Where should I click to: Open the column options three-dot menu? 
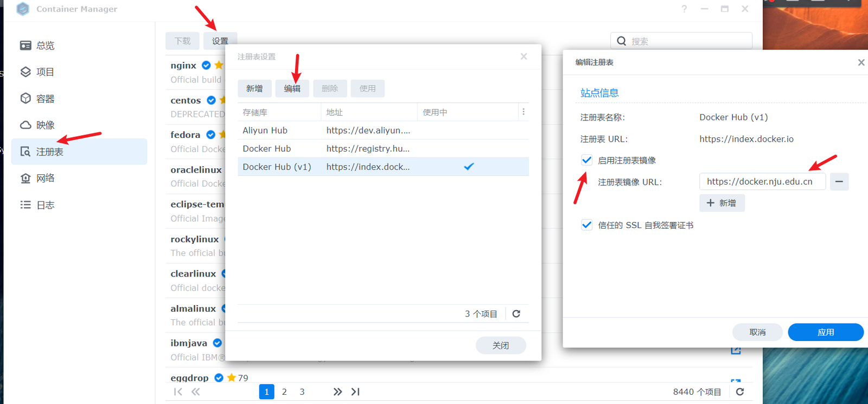pos(524,112)
